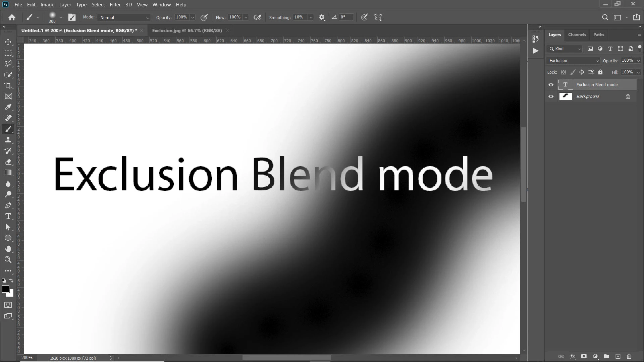The height and width of the screenshot is (362, 644).
Task: Select the Hand tool
Action: click(8, 249)
